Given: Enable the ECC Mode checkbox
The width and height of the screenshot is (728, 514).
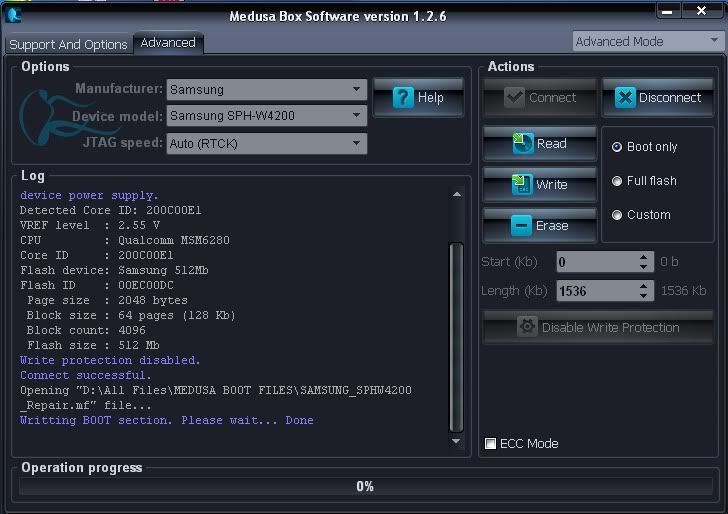Looking at the screenshot, I should pos(490,443).
